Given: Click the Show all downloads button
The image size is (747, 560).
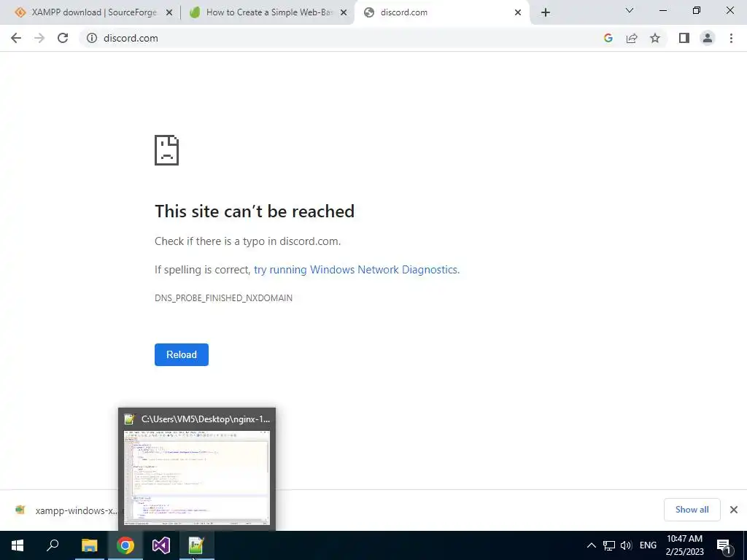Looking at the screenshot, I should (x=692, y=510).
